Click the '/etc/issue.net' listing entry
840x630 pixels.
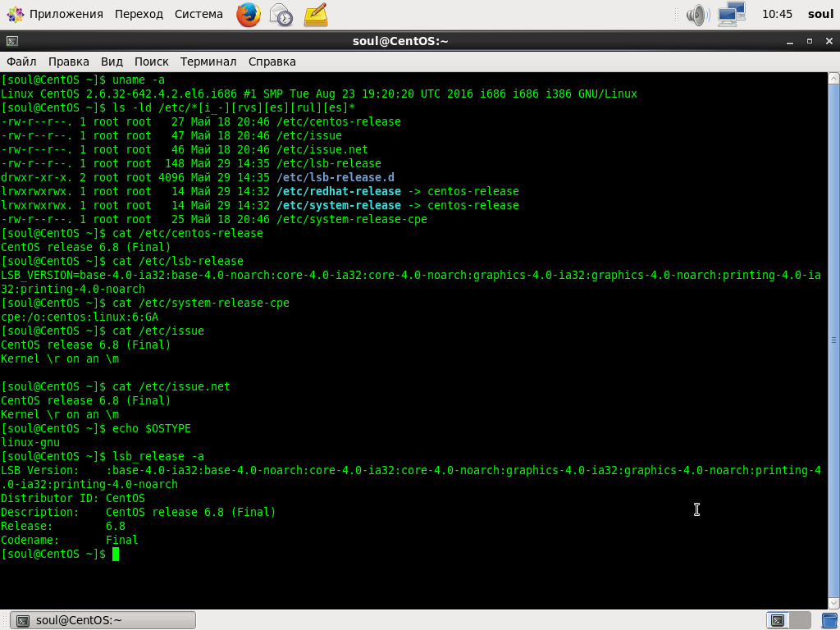tap(322, 149)
